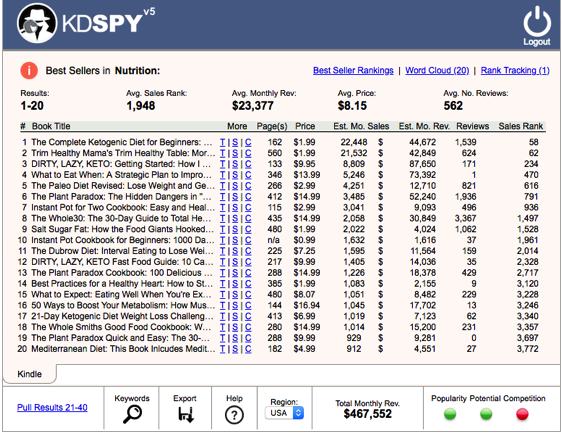Screen dimensions: 562x434
Task: Click S link for What to Expect: Eating Well row
Action: (235, 295)
